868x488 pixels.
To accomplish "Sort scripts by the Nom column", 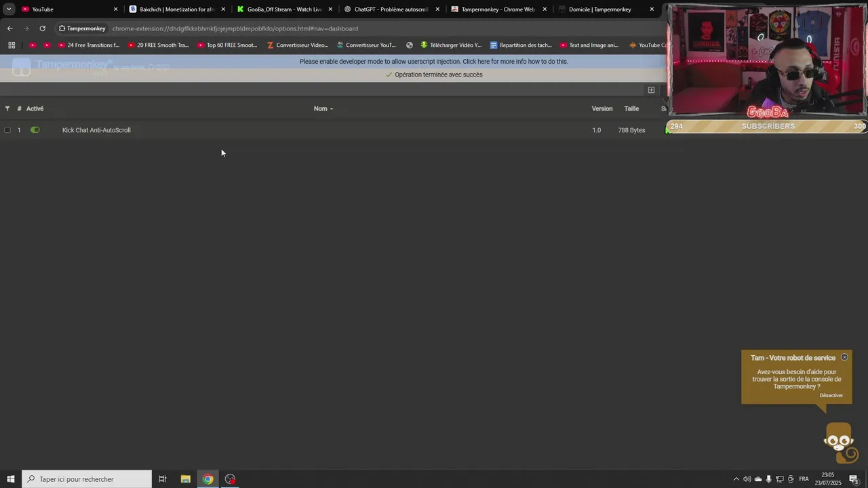I will coord(323,108).
